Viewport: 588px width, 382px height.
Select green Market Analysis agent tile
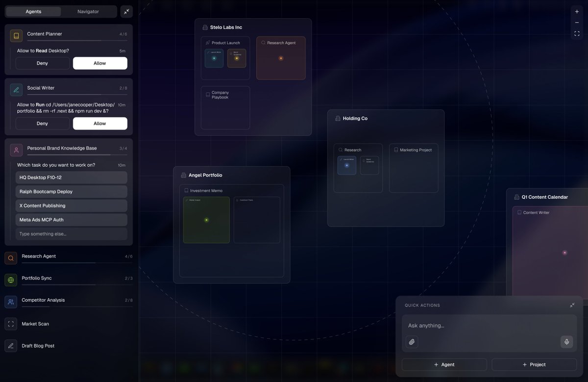206,220
